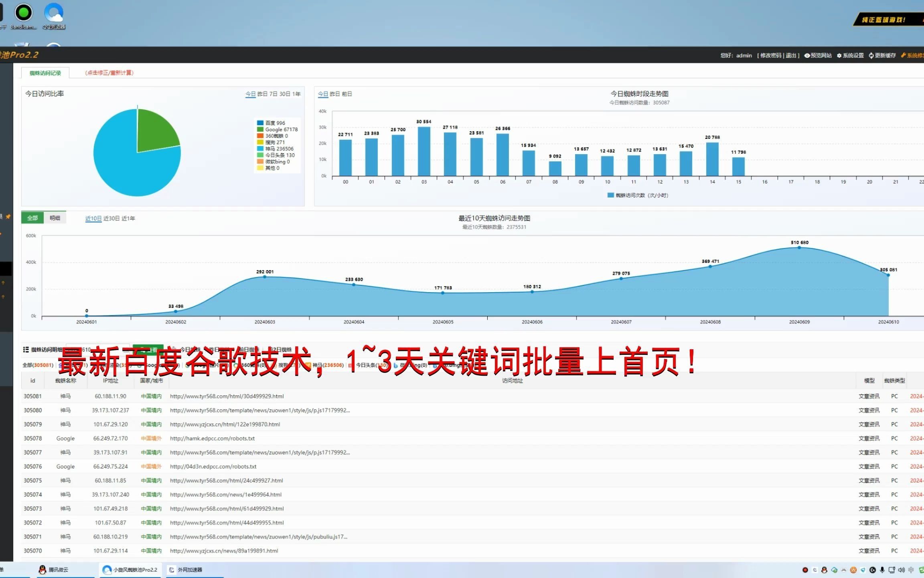924x578 pixels.
Task: Click IP地址 column header
Action: 110,381
